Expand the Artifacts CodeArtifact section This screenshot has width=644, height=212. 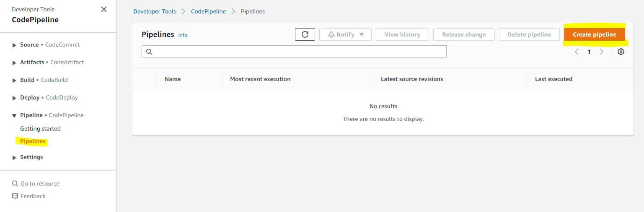pos(15,63)
